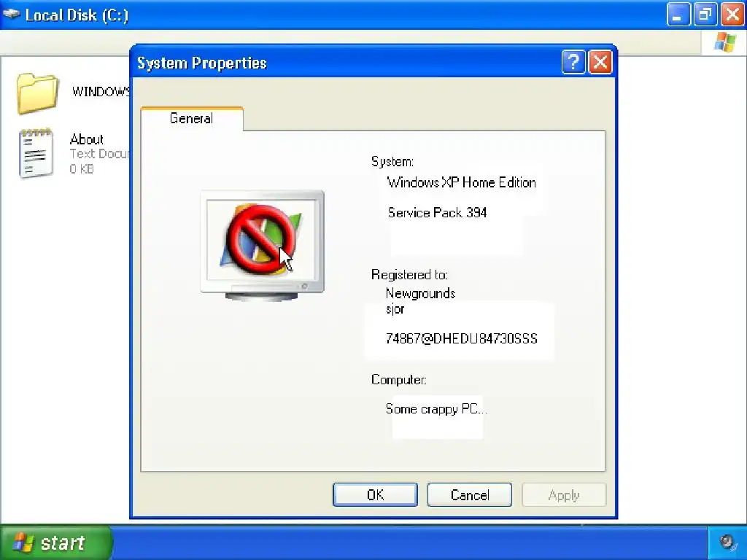Click the 'Service Pack 394' text

tap(437, 212)
